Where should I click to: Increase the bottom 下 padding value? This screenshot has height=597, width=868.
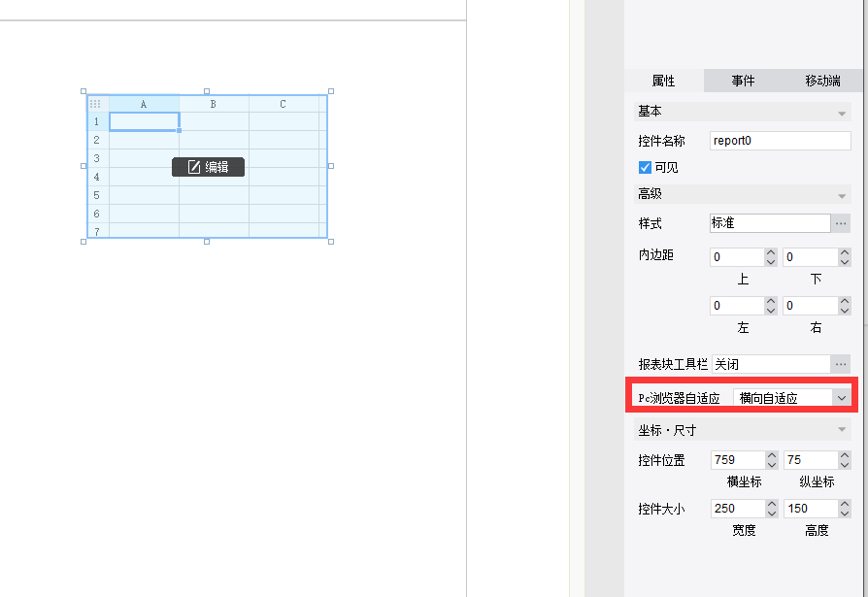coord(844,252)
